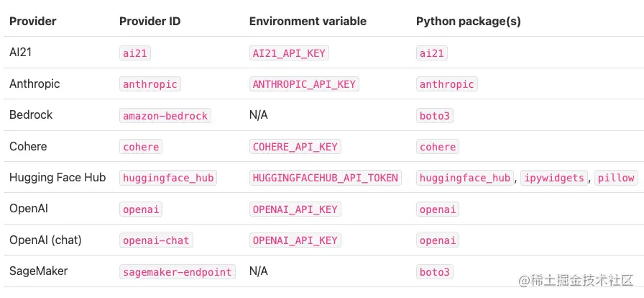Click the Hugging Face Hub provider name
This screenshot has height=298, width=644.
[57, 177]
